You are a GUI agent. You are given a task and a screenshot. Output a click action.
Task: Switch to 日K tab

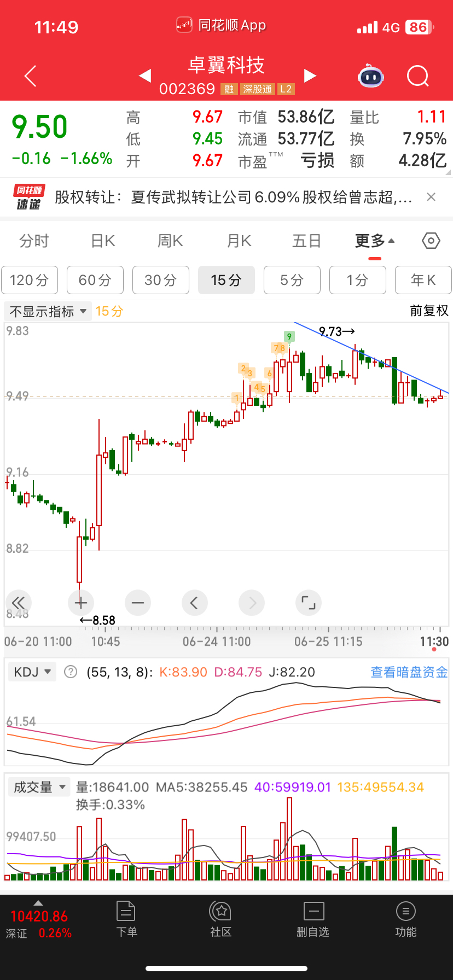(x=103, y=241)
